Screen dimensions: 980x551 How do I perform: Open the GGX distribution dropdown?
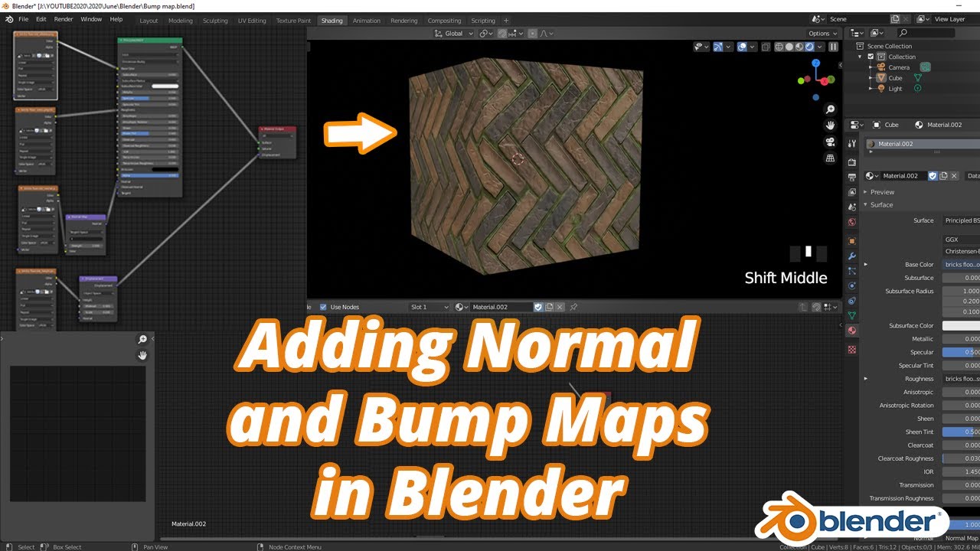tap(961, 240)
